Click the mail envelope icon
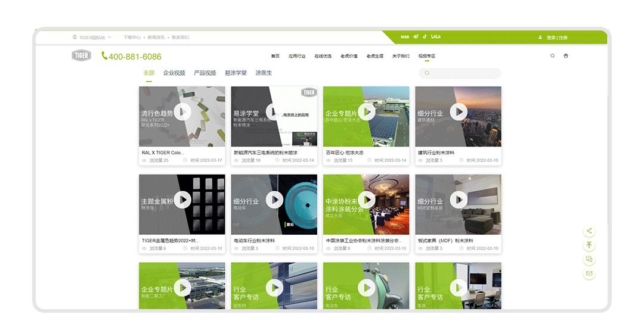 [589, 274]
